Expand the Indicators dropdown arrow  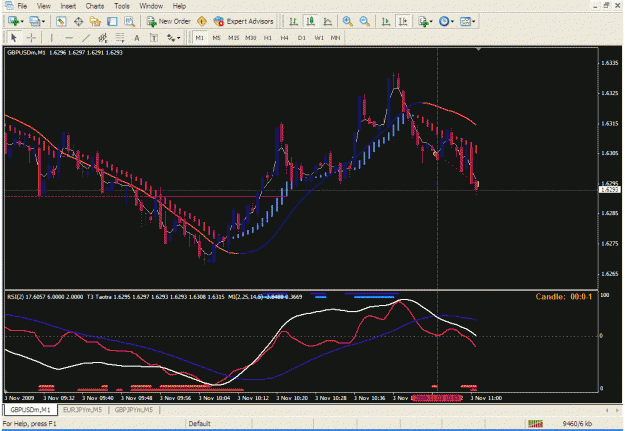click(x=431, y=22)
